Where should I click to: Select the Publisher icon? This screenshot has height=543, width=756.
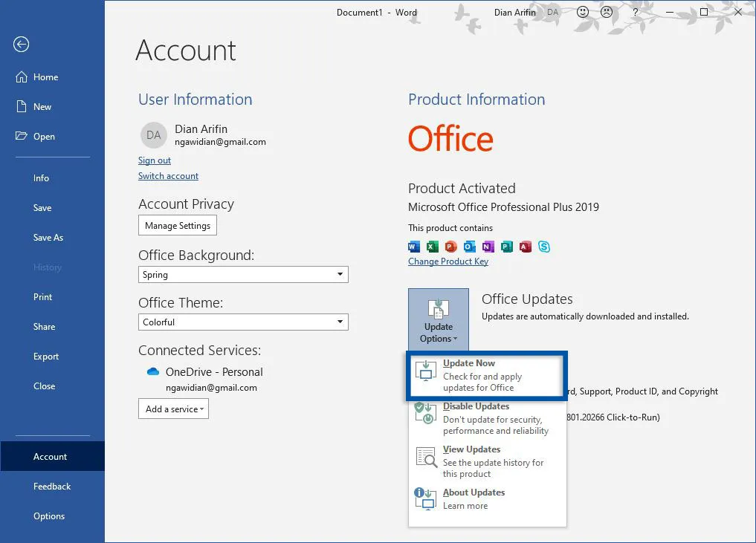pyautogui.click(x=507, y=247)
